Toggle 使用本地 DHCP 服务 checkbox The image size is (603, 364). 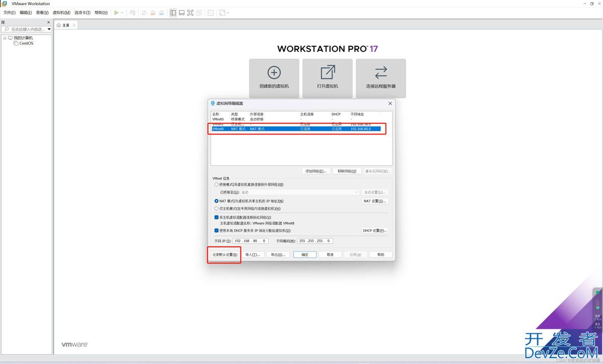click(217, 230)
